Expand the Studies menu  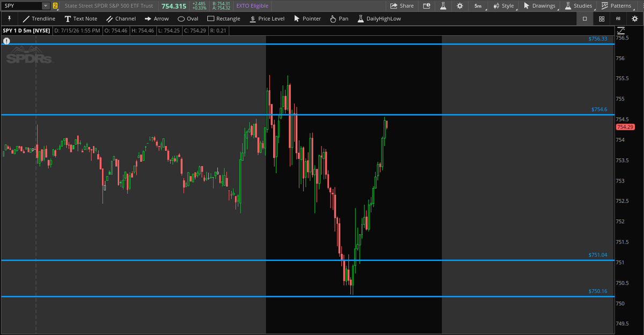(578, 6)
